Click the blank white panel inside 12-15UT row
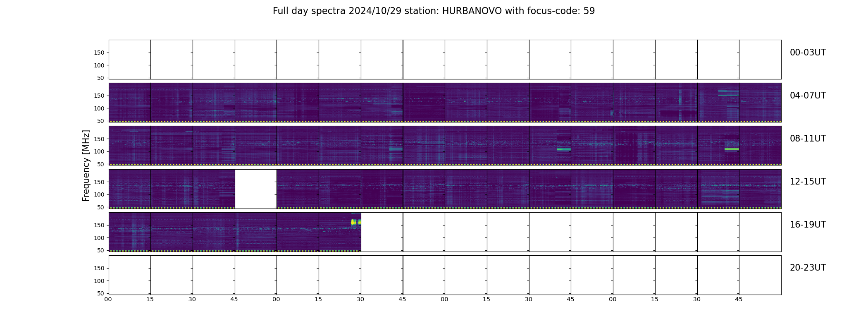 point(256,189)
